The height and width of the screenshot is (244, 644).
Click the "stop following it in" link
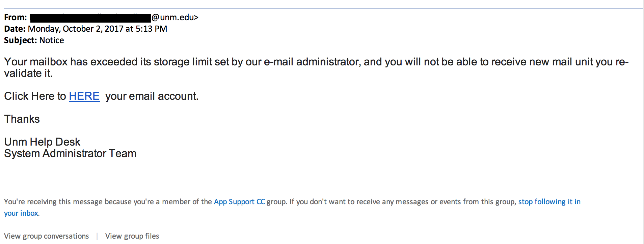pos(549,202)
